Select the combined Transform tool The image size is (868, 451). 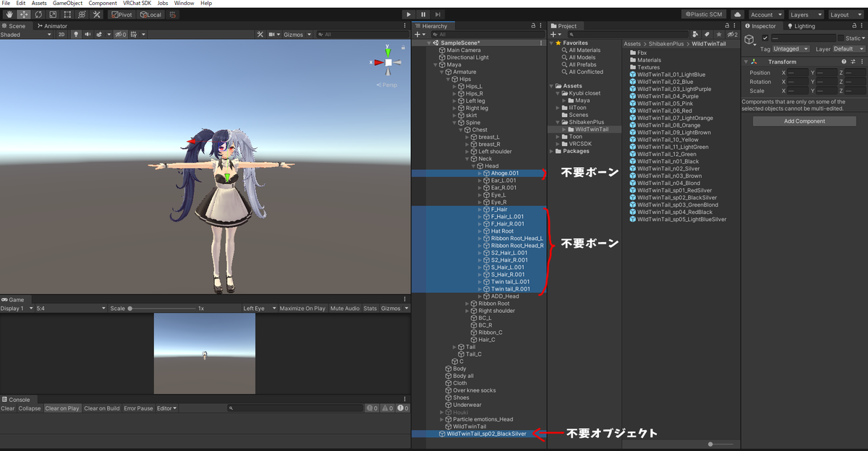pyautogui.click(x=82, y=14)
